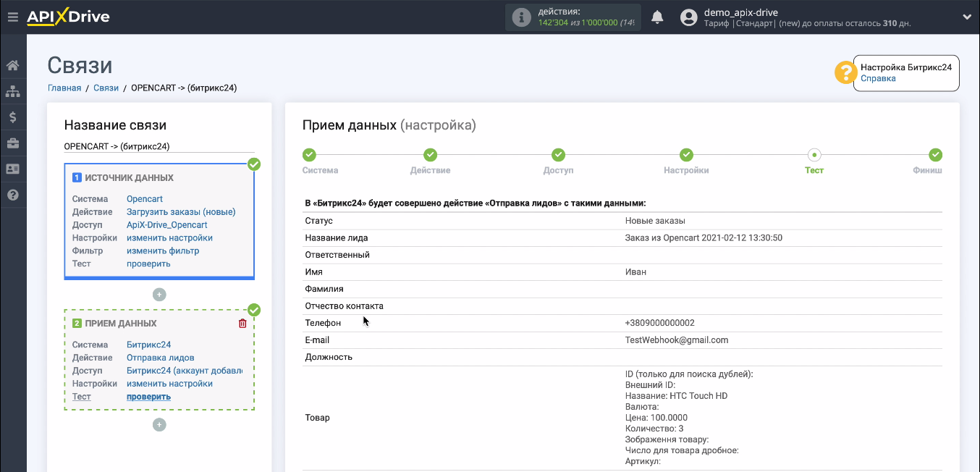Click the green checkmark on the ИСТОЧНИК ДАННЫХ block

(x=254, y=164)
